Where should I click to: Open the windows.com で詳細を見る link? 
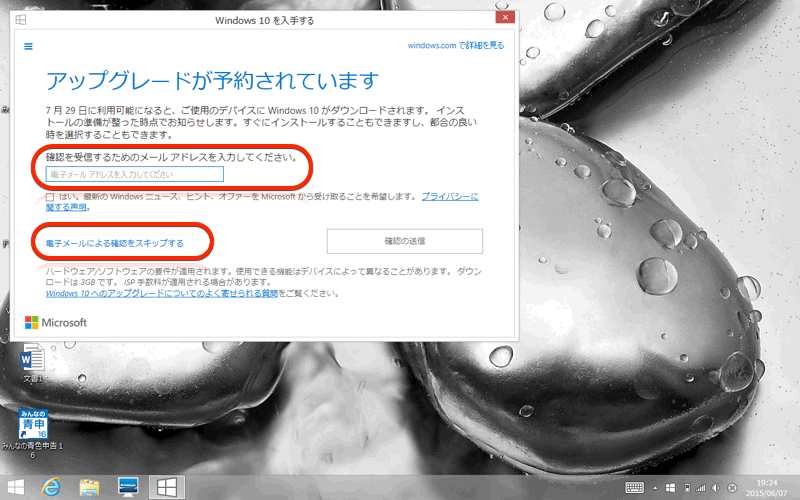pyautogui.click(x=455, y=45)
